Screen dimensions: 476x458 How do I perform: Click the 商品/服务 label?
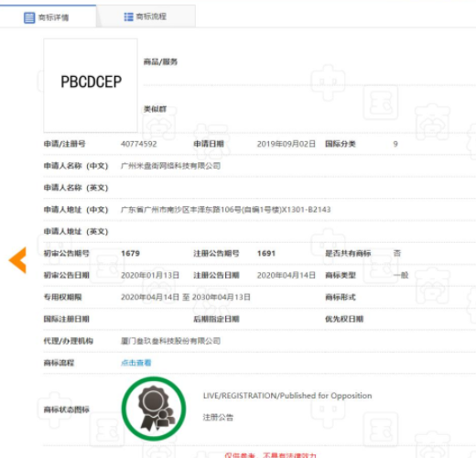(160, 62)
